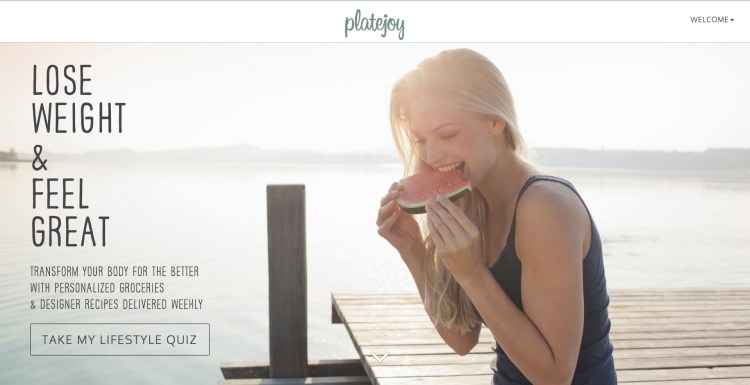Click the word LOSE in headline

pos(62,80)
